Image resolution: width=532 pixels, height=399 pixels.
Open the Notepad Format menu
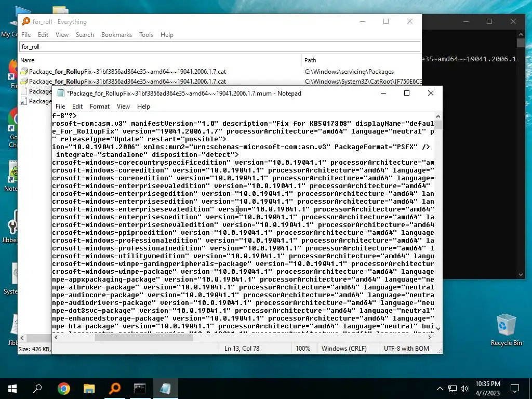click(x=99, y=106)
